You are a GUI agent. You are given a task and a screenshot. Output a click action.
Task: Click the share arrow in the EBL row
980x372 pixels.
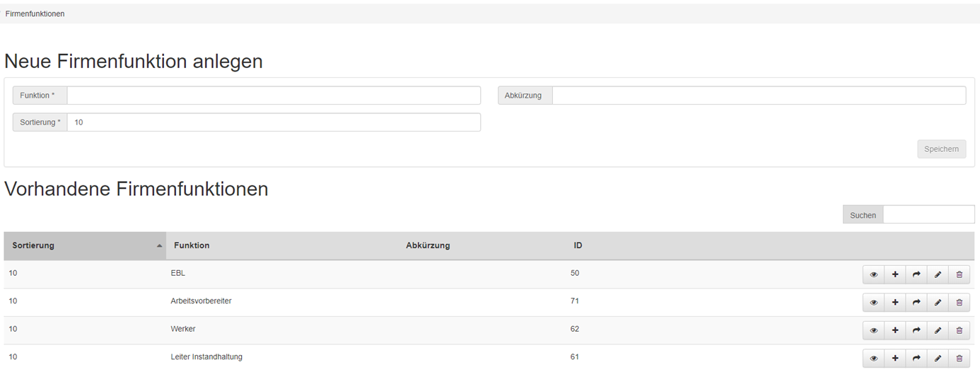pos(916,274)
